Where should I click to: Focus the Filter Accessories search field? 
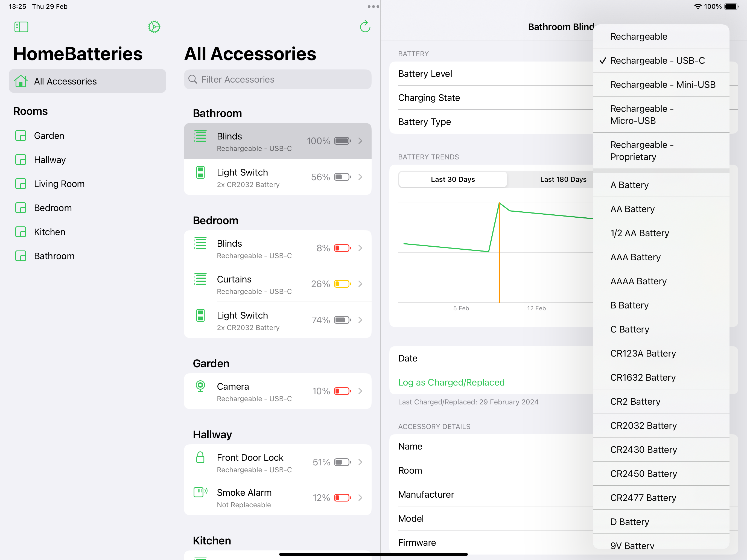click(x=278, y=79)
